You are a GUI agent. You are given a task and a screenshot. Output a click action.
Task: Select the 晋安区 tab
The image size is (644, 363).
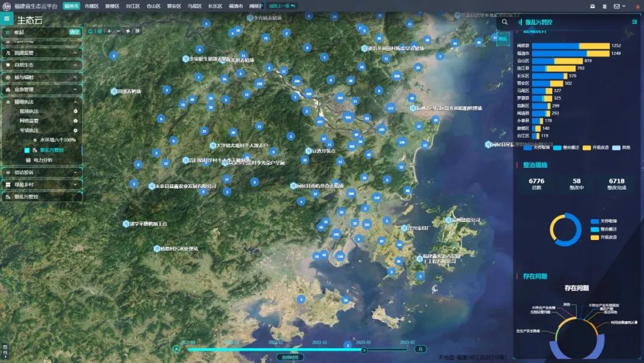174,6
